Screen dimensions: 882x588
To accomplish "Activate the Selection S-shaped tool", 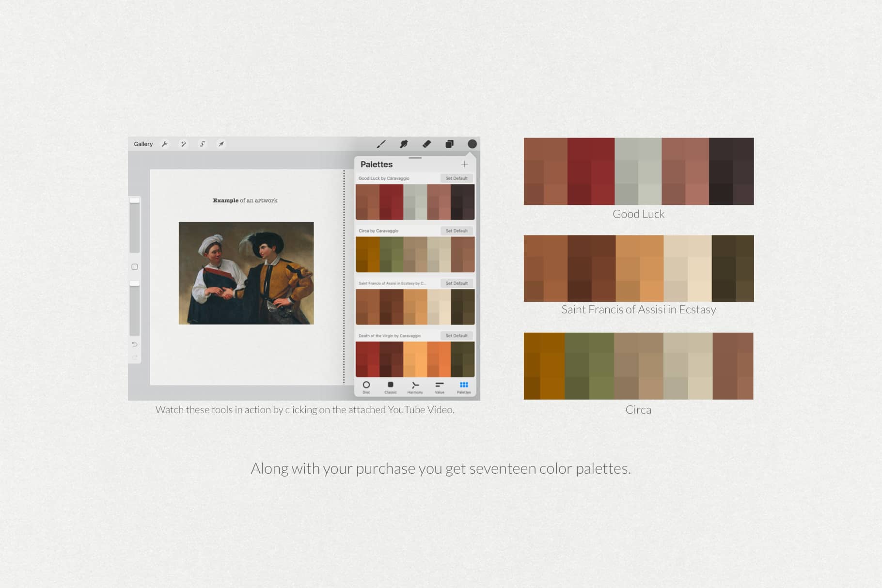I will (x=202, y=144).
